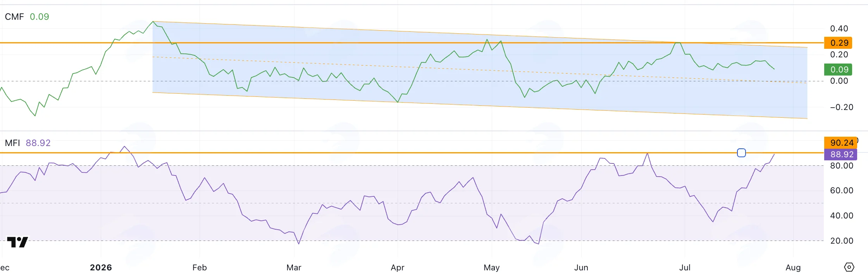Click the 0.20 scale value

[839, 55]
